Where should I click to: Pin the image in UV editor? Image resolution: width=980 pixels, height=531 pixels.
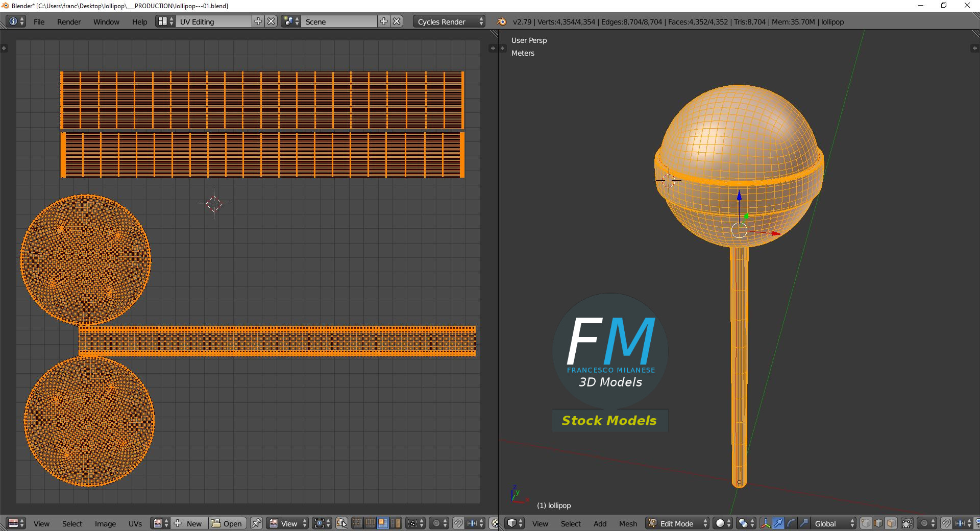coord(256,523)
